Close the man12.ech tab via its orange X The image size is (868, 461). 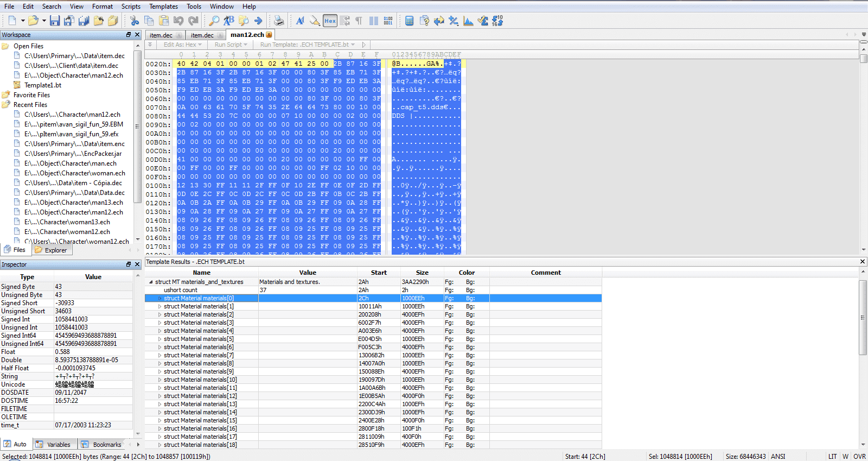pyautogui.click(x=269, y=35)
